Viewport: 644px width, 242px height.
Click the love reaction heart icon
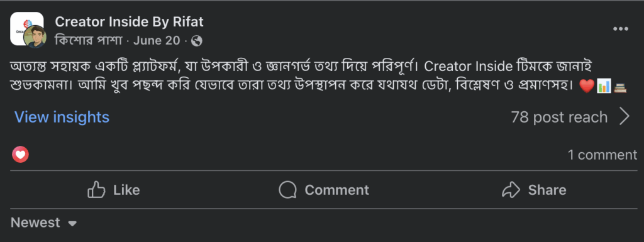tap(21, 155)
